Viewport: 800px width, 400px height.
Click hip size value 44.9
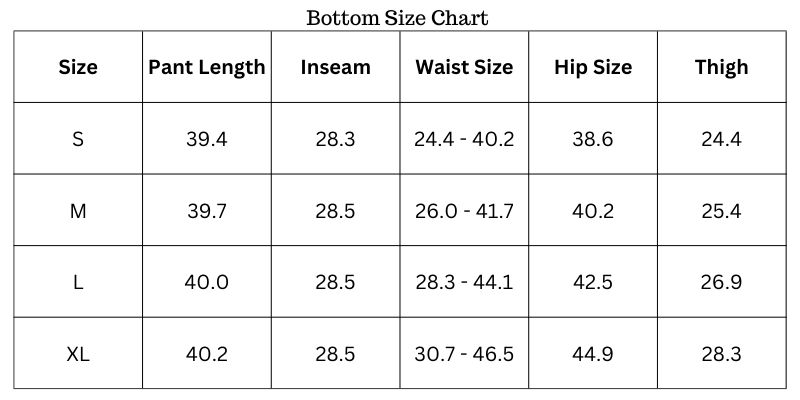click(593, 354)
